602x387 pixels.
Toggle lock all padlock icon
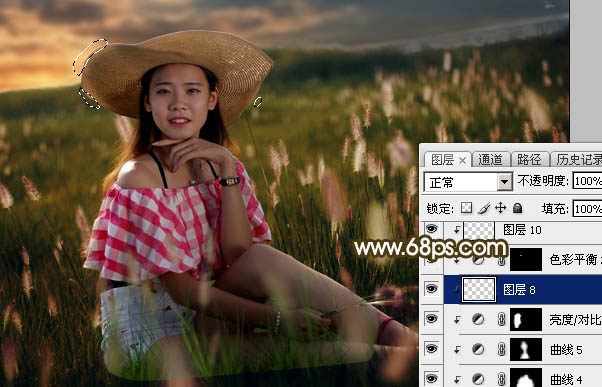518,208
